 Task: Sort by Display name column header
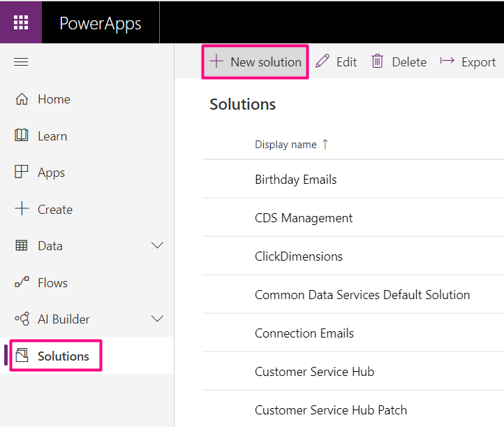coord(286,145)
